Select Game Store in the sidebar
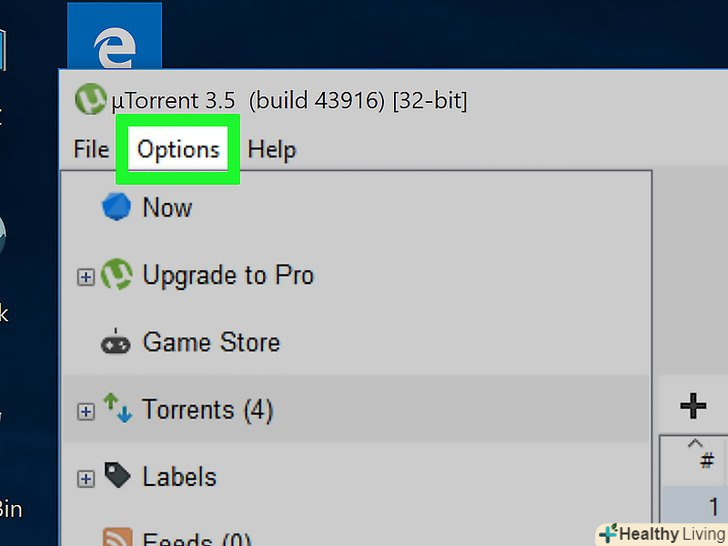728x546 pixels. click(x=211, y=342)
